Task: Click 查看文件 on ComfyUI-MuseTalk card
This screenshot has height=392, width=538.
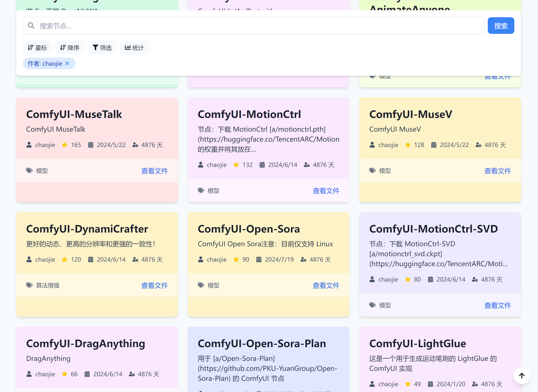Action: pyautogui.click(x=154, y=171)
